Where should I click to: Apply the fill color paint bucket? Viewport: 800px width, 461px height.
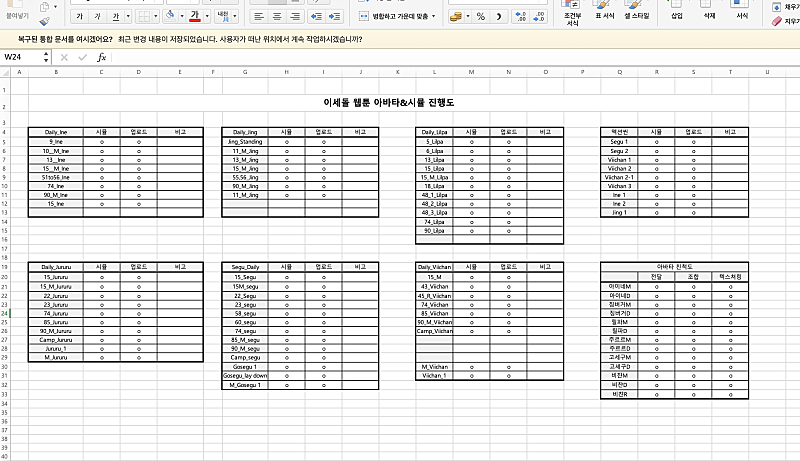[x=170, y=16]
